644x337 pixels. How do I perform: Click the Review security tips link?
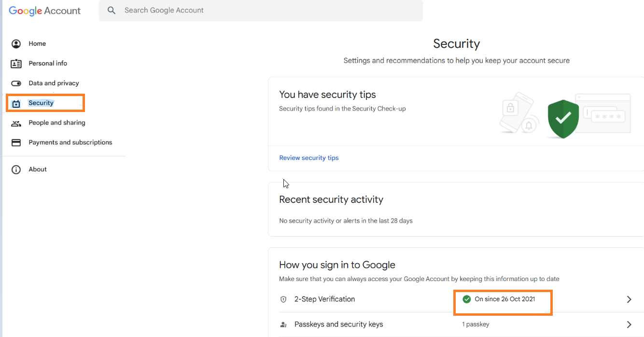pyautogui.click(x=309, y=158)
